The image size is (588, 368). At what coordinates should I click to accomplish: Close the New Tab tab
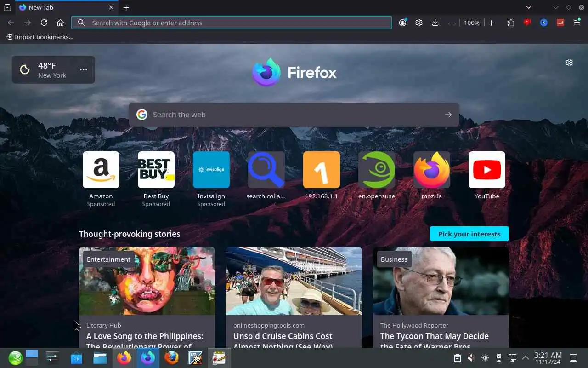point(111,7)
